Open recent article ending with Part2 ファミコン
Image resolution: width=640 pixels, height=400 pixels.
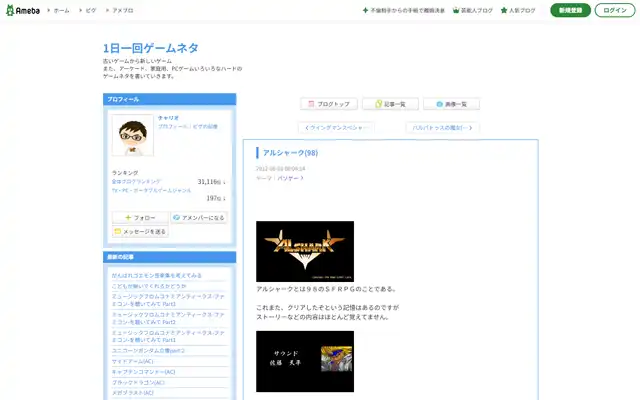[x=168, y=318]
